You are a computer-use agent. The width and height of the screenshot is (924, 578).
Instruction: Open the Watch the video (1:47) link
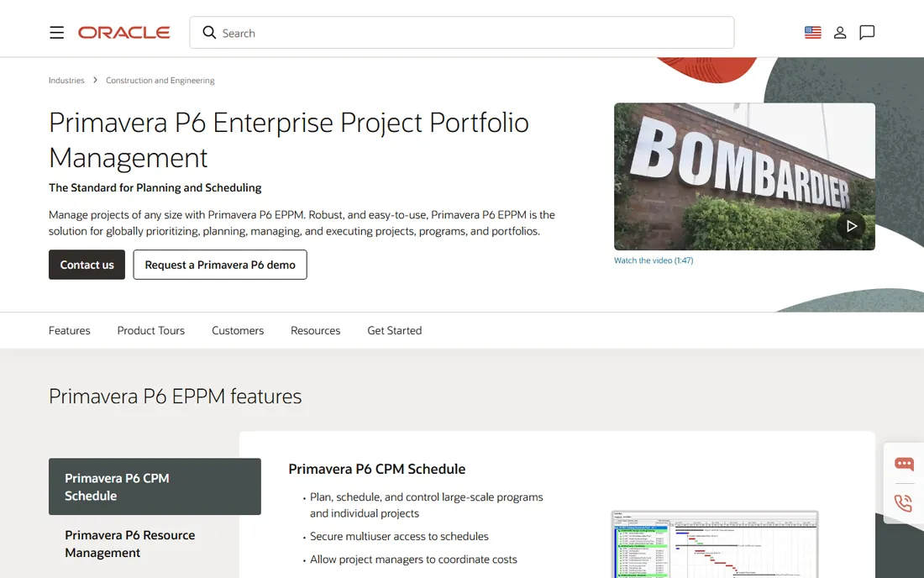[x=654, y=260]
